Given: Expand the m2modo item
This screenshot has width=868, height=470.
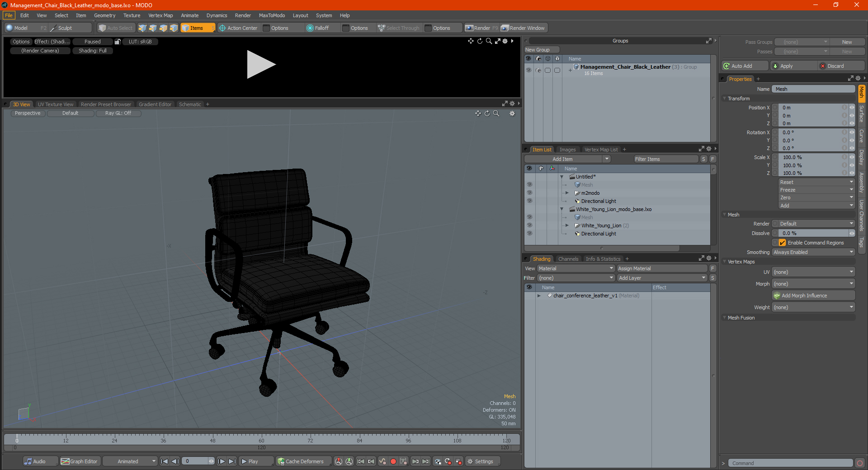Looking at the screenshot, I should coord(567,193).
